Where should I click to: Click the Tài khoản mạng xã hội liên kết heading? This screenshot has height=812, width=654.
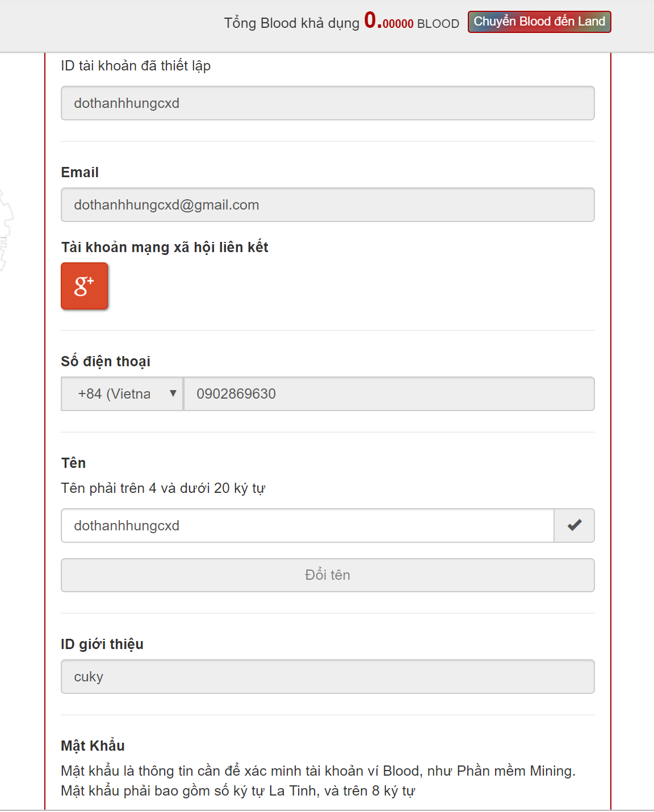point(165,248)
